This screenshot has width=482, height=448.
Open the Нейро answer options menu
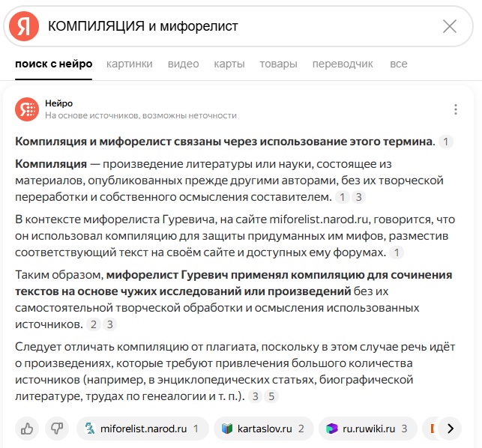(x=456, y=109)
